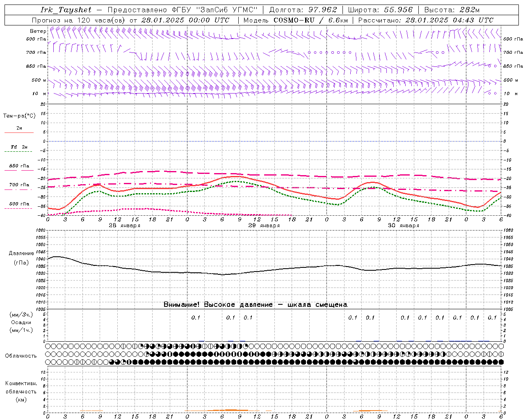The height and width of the screenshot is (420, 525).
Task: Click the Рассчитано: 28.01.2025 04:43 UTC text
Action: coord(426,20)
